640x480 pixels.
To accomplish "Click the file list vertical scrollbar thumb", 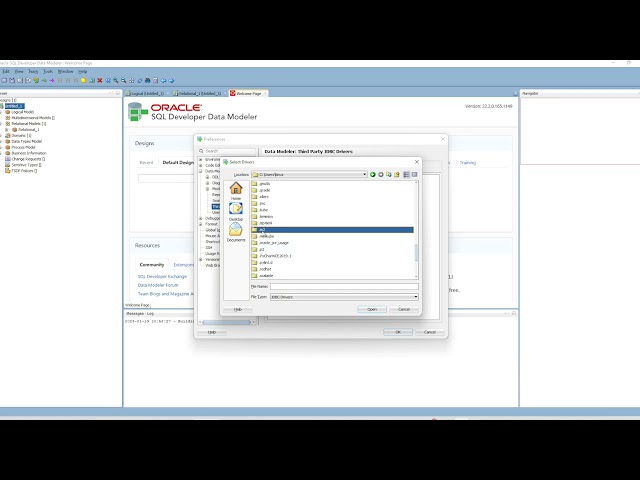I will pyautogui.click(x=416, y=253).
